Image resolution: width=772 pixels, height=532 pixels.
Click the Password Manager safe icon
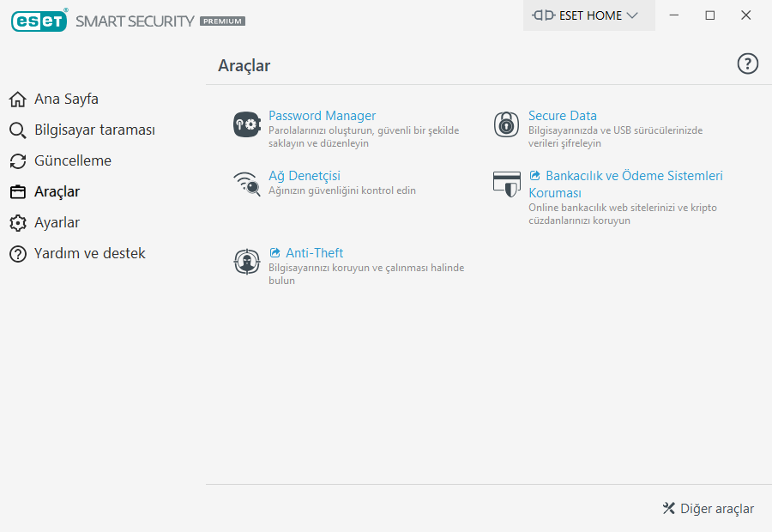[x=246, y=124]
